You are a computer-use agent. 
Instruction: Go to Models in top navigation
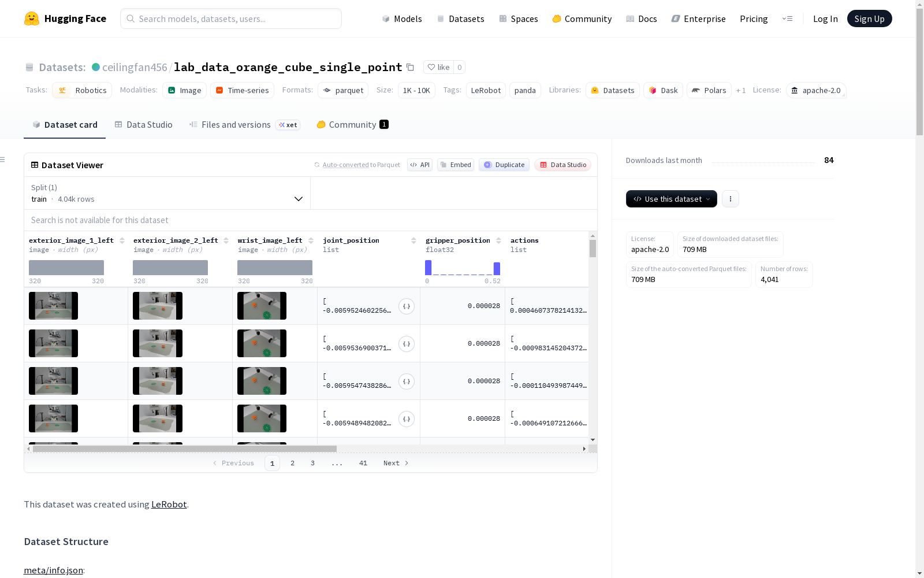pyautogui.click(x=402, y=18)
